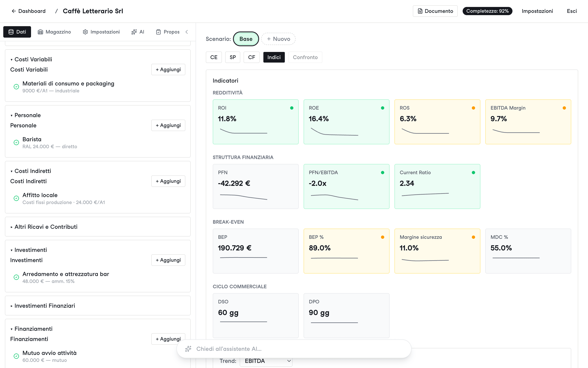
Task: Select Arredamento e attrezzatura bar row
Action: (x=98, y=277)
